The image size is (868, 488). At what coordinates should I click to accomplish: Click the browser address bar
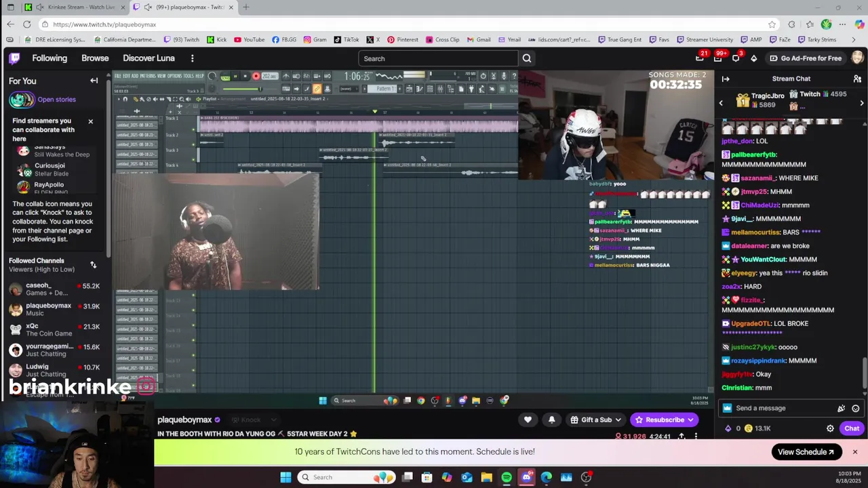(407, 24)
